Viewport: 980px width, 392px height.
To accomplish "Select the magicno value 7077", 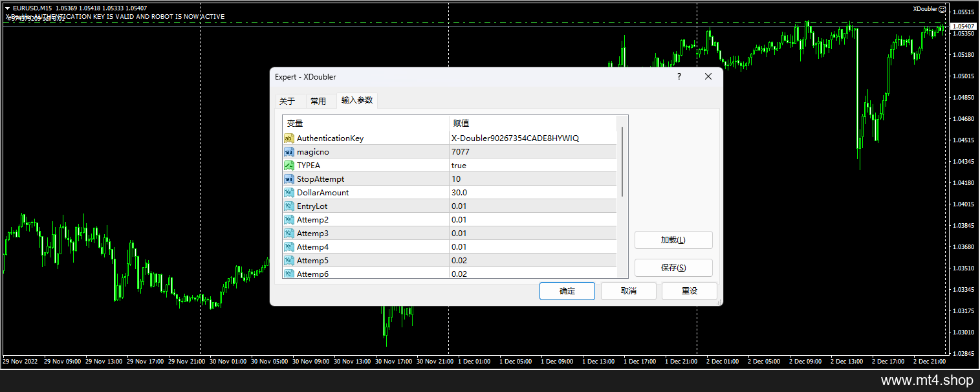I will click(x=533, y=152).
